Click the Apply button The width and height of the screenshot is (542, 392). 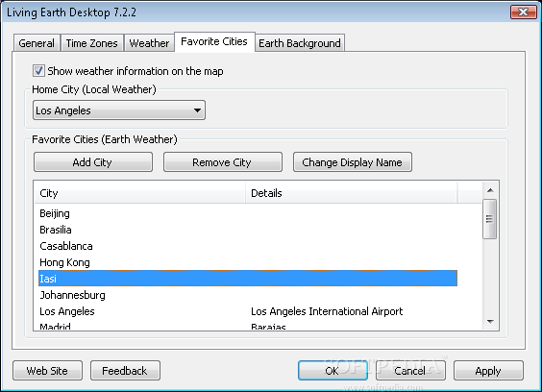[x=488, y=371]
